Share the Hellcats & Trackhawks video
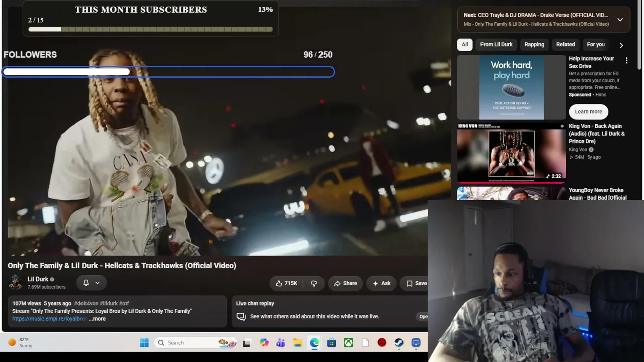Screen dimensions: 644x362 coord(345,283)
